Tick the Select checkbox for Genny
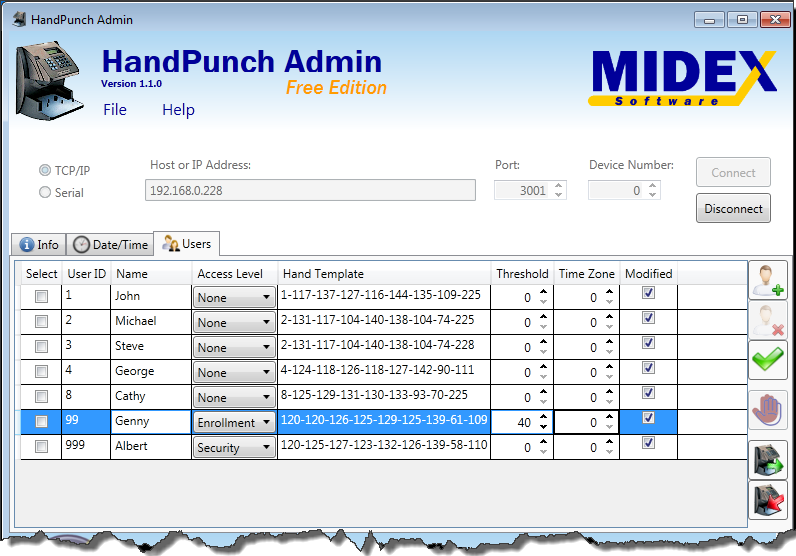 point(42,421)
